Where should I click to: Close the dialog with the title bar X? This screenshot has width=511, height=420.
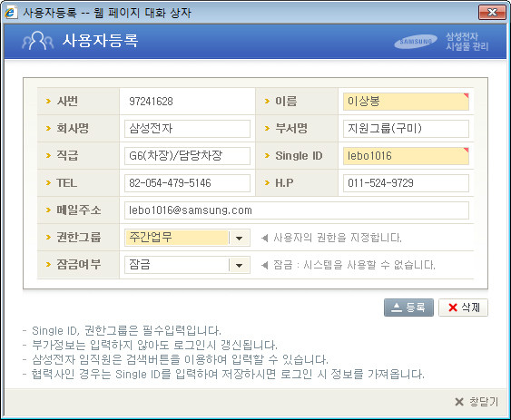click(492, 13)
